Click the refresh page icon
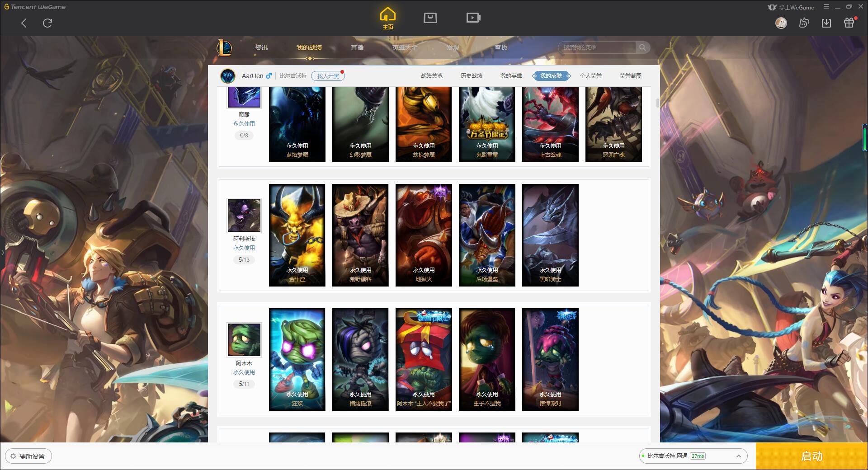 [47, 23]
